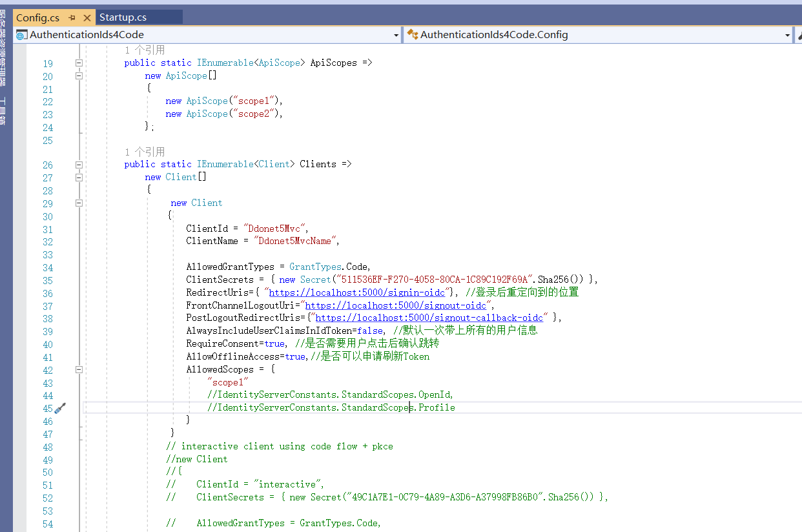Click GrantTypes on line 34
802x532 pixels.
coord(314,267)
